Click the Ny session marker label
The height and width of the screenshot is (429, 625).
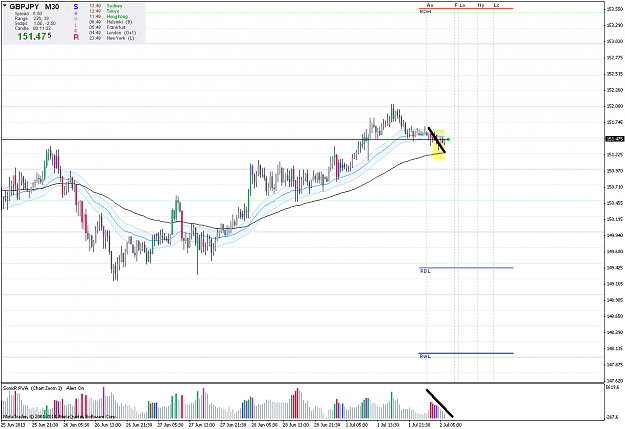coord(481,5)
